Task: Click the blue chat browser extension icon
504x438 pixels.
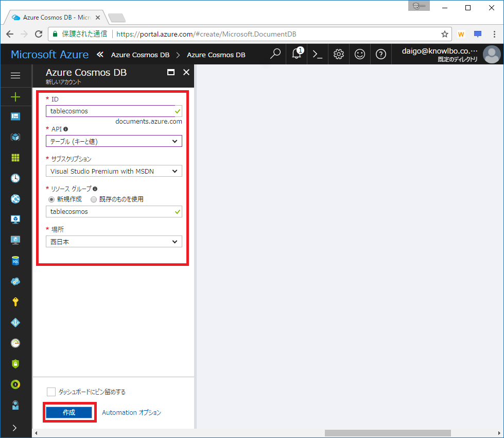Action: tap(478, 34)
